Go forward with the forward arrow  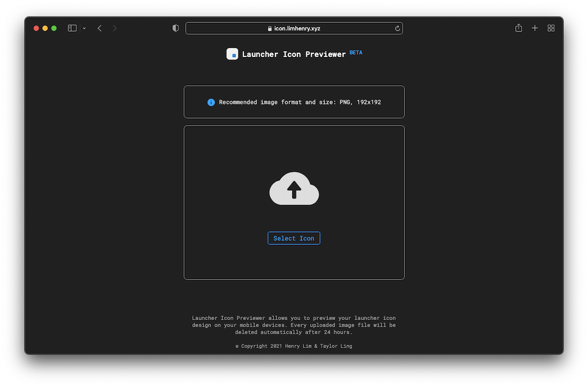coord(115,28)
